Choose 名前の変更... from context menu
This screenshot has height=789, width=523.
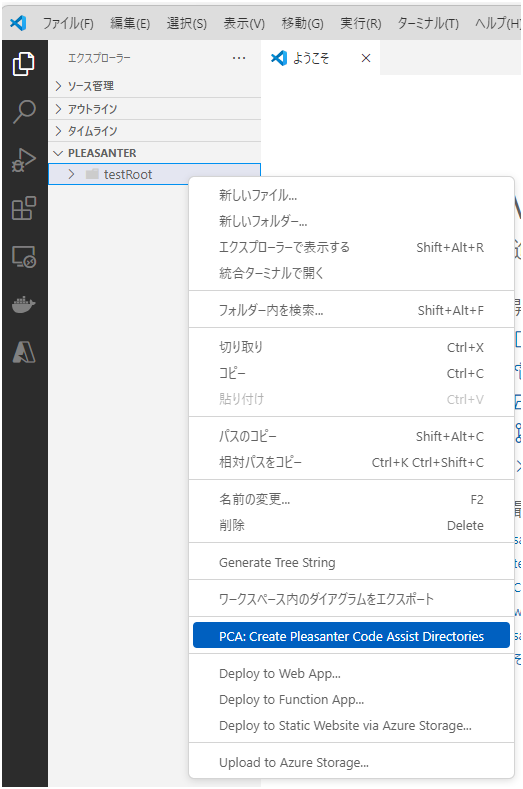coord(351,499)
